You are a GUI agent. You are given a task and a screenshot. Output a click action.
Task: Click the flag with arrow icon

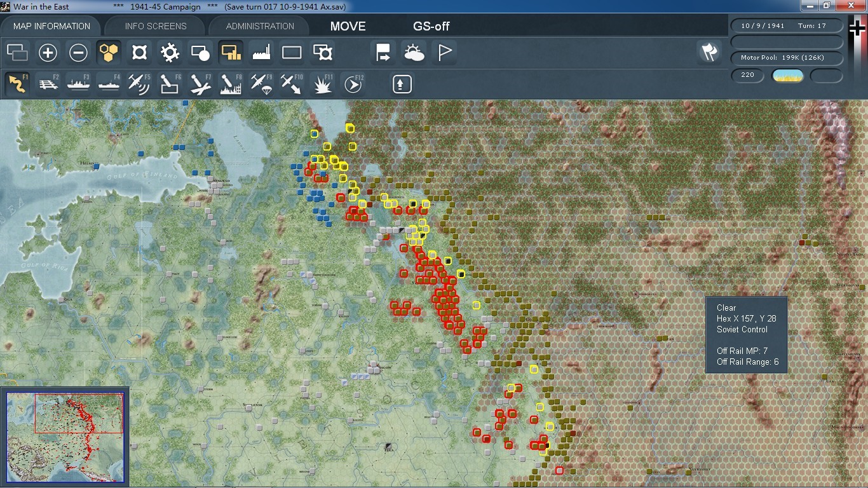383,52
